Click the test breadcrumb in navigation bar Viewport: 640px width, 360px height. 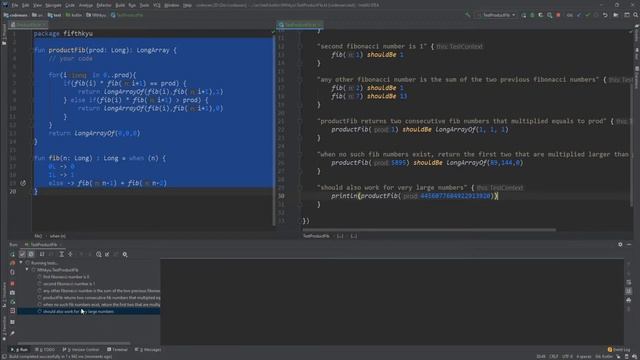coord(54,15)
